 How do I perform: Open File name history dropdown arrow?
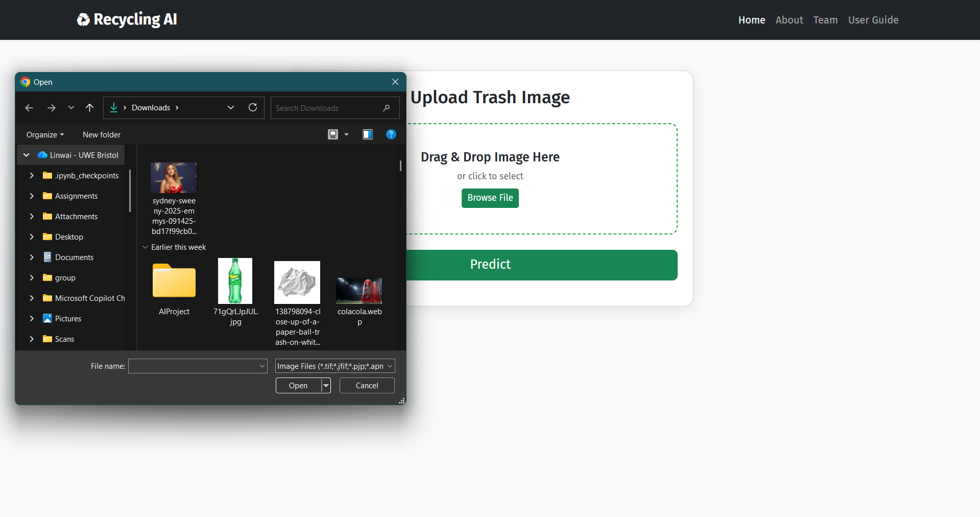(262, 366)
